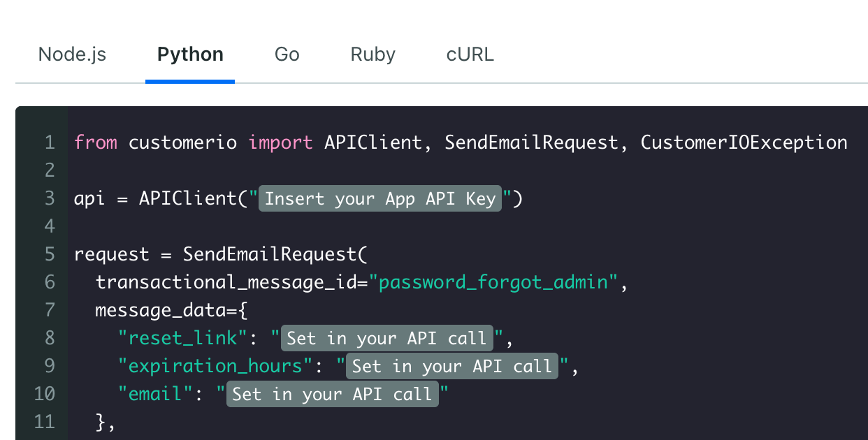
Task: Select the Python code tab
Action: [190, 54]
